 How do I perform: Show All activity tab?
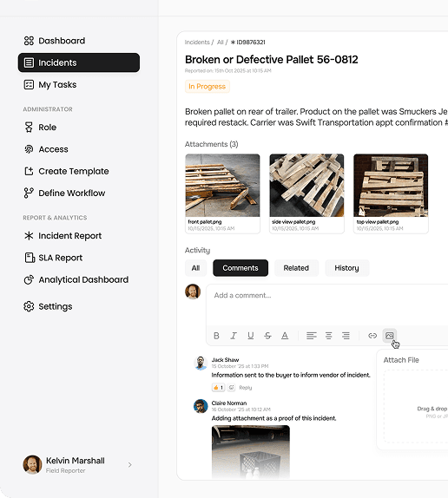(x=195, y=268)
